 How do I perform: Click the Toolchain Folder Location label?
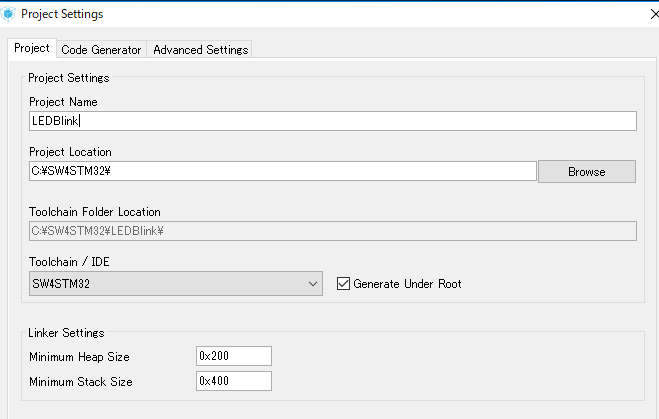pos(95,212)
